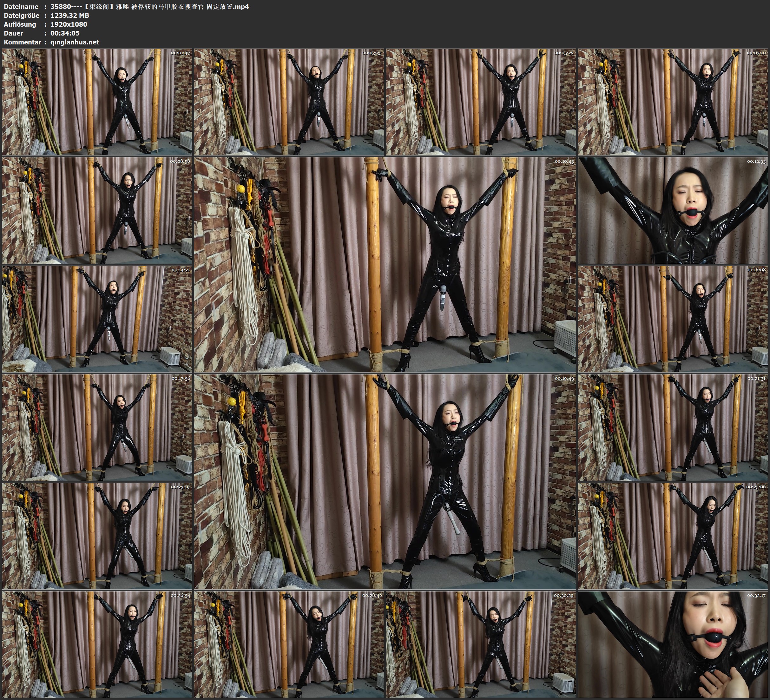Click the thumbnail timestamped 00:01:47

[x=97, y=102]
